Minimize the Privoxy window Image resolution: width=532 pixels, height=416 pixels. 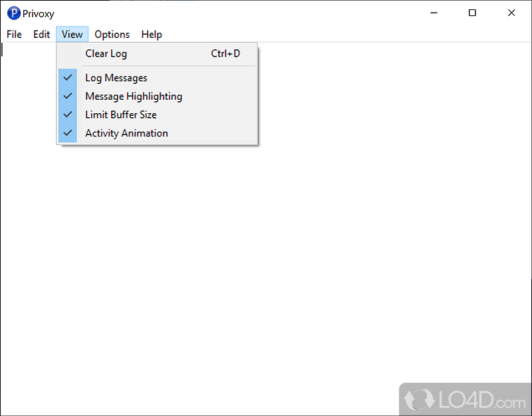click(x=434, y=13)
